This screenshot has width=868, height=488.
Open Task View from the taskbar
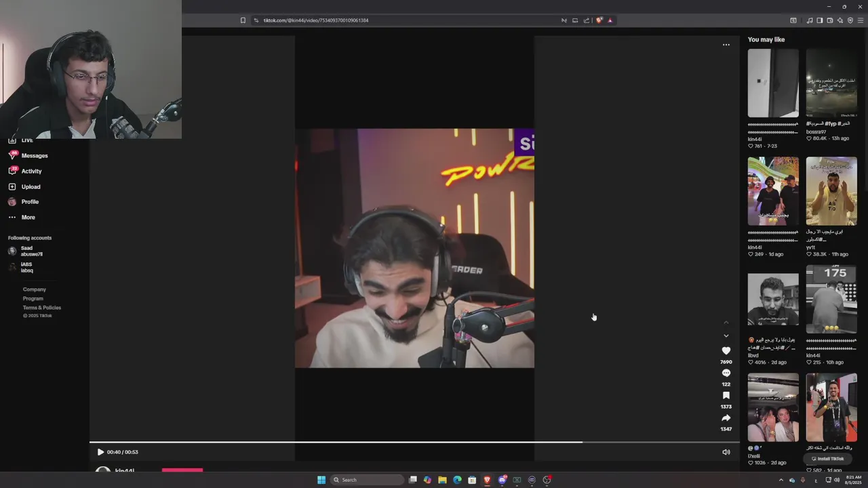412,480
